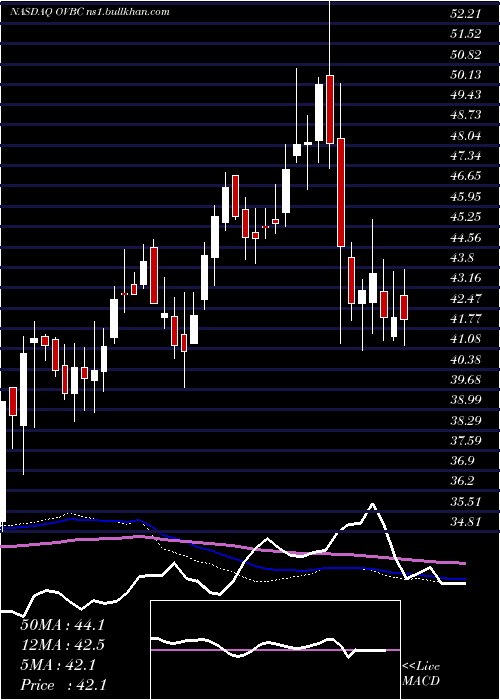Click the 41.77 price axis label
The width and height of the screenshot is (500, 700).
(465, 318)
